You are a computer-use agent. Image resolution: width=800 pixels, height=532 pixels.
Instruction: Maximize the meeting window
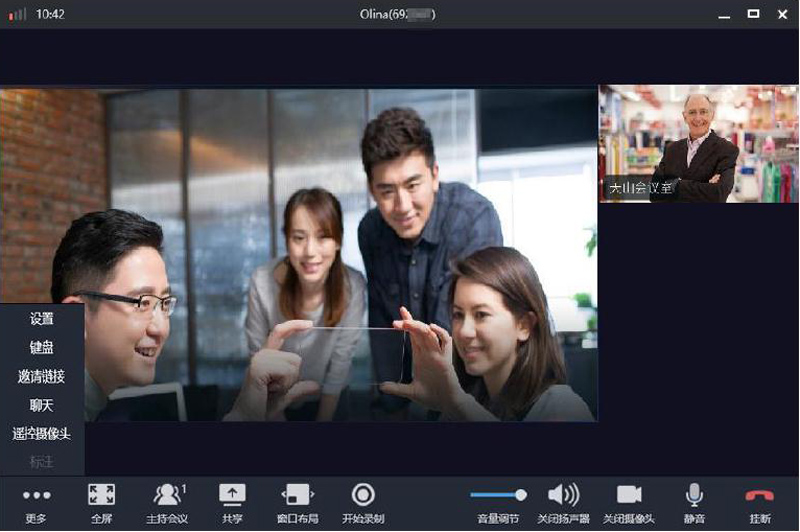[753, 14]
